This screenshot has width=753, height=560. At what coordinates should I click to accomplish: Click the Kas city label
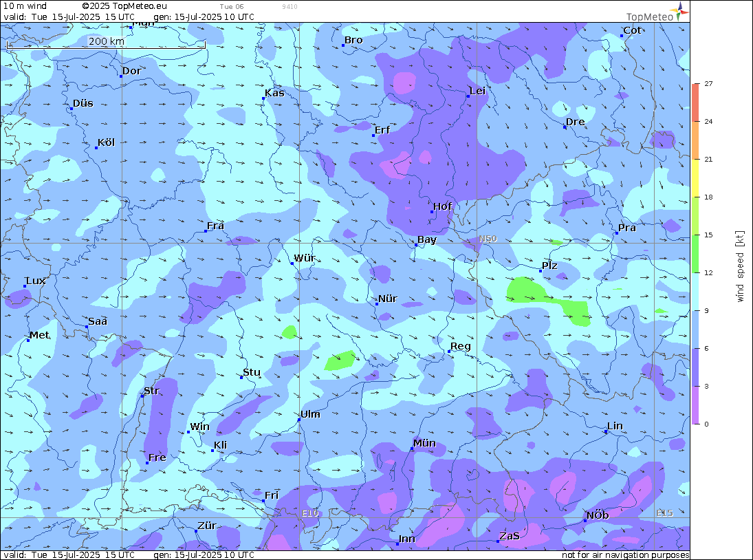[x=274, y=93]
